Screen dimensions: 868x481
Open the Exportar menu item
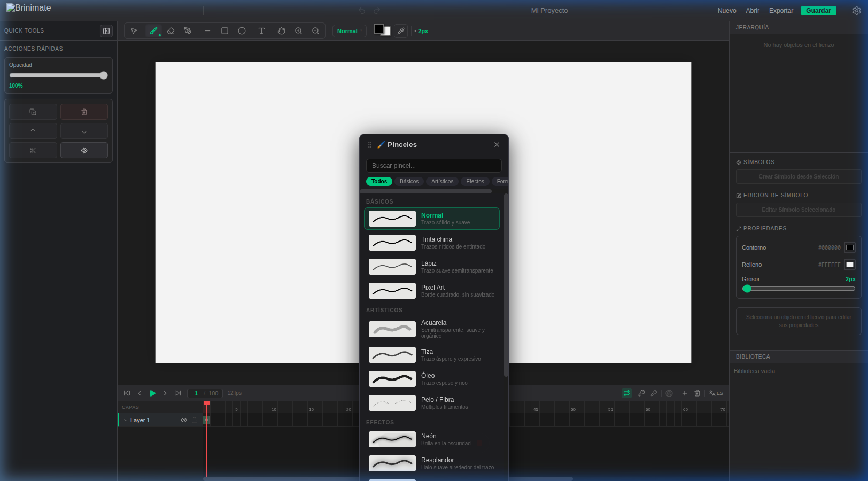(x=780, y=11)
